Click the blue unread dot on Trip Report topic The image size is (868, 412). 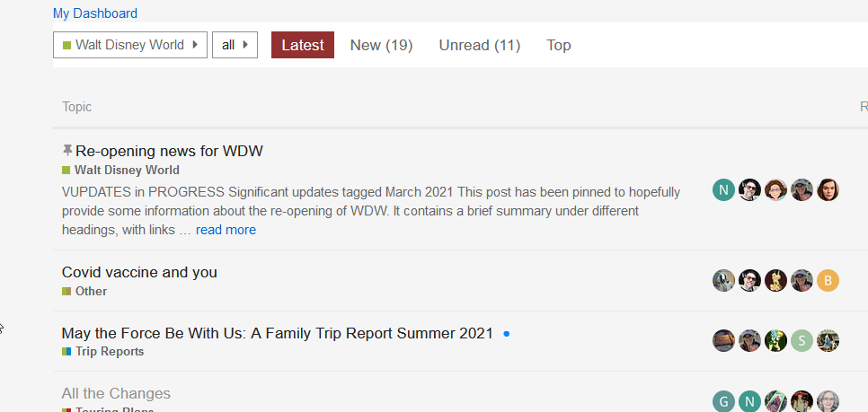tap(507, 334)
